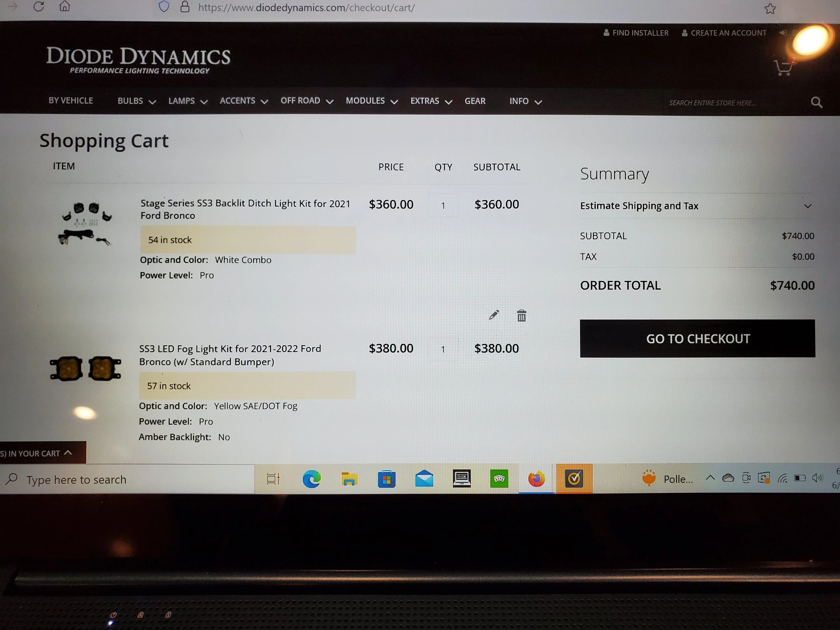Edit the Ditch Light Kit item with pencil icon
The width and height of the screenshot is (840, 630).
(x=494, y=315)
